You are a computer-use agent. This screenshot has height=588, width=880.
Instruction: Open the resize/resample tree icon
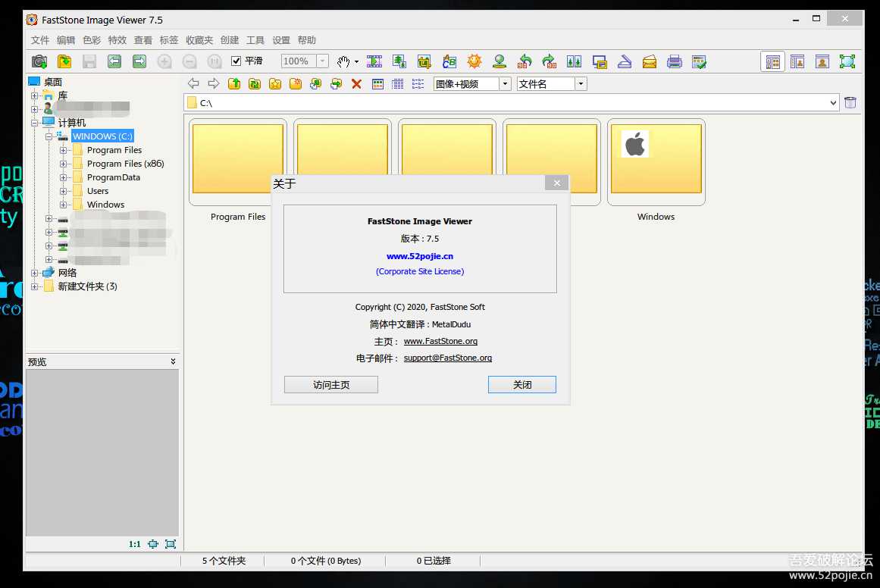[399, 61]
